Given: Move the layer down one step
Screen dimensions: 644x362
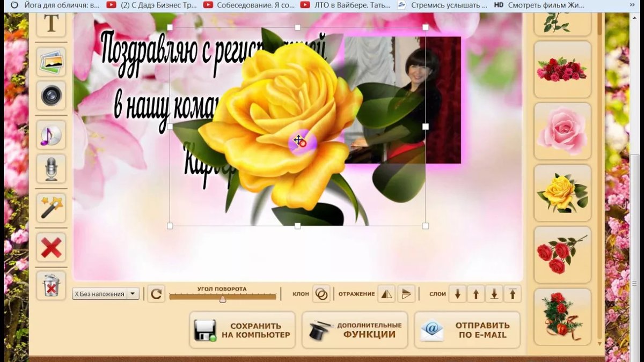Looking at the screenshot, I should (457, 294).
